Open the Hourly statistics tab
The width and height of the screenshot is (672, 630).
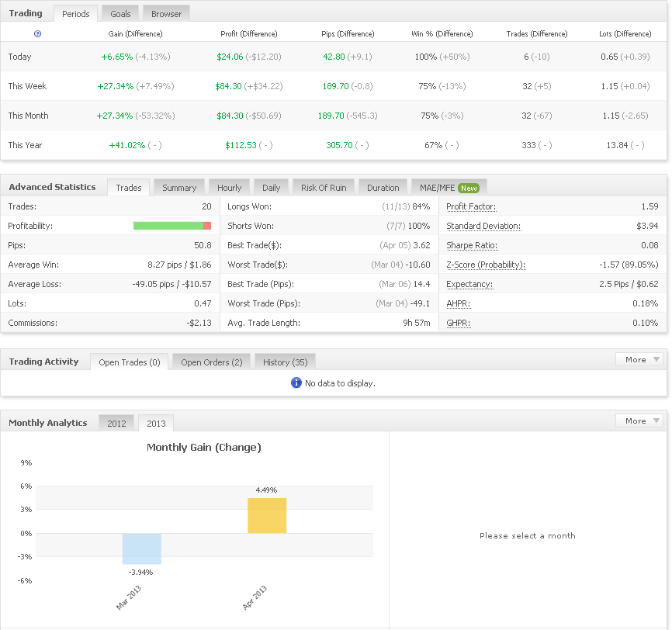(x=229, y=188)
